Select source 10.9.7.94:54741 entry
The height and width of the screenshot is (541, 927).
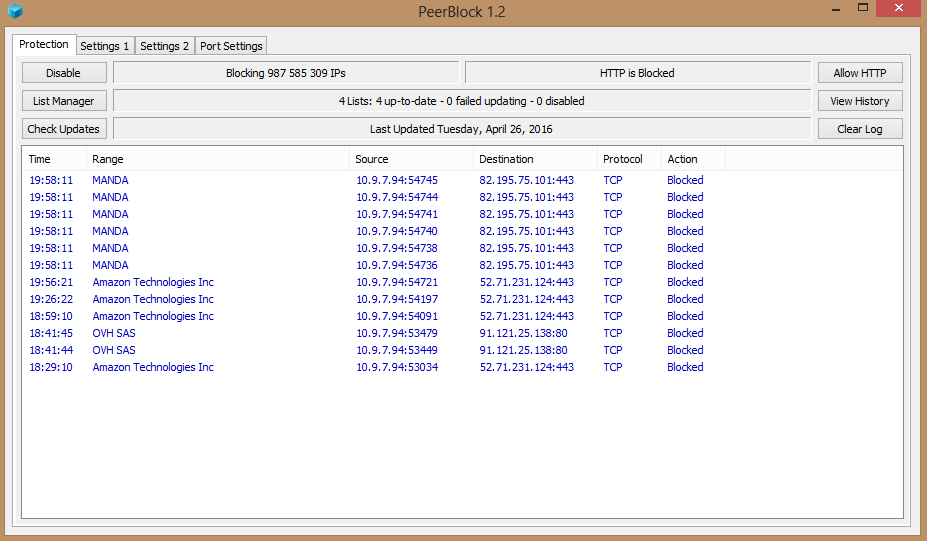point(397,214)
